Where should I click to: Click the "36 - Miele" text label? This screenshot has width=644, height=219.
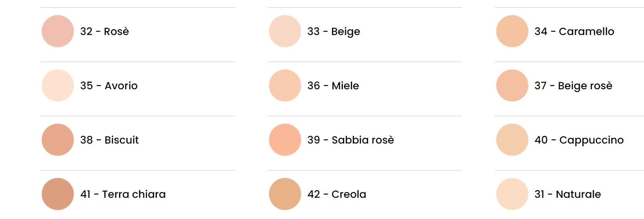pyautogui.click(x=333, y=85)
